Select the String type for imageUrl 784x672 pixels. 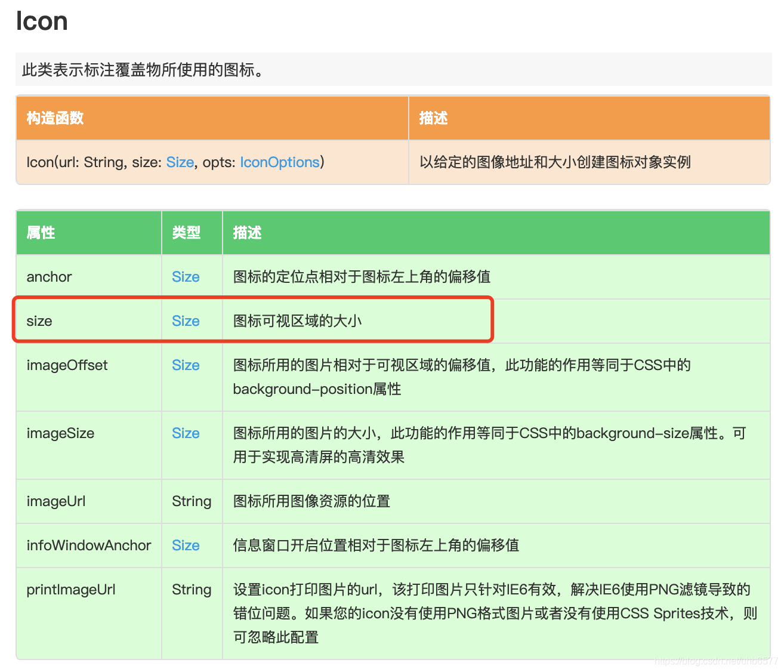coord(192,501)
